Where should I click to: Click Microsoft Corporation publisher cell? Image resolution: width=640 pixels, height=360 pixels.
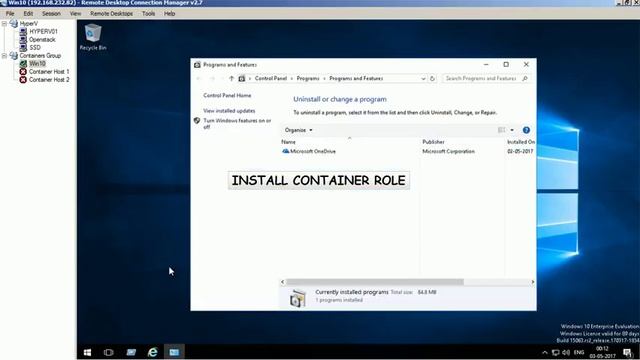(x=448, y=151)
